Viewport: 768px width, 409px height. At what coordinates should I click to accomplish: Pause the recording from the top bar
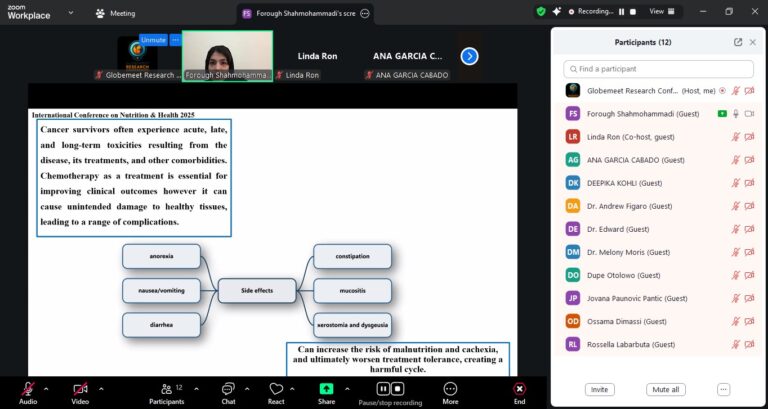pyautogui.click(x=621, y=12)
